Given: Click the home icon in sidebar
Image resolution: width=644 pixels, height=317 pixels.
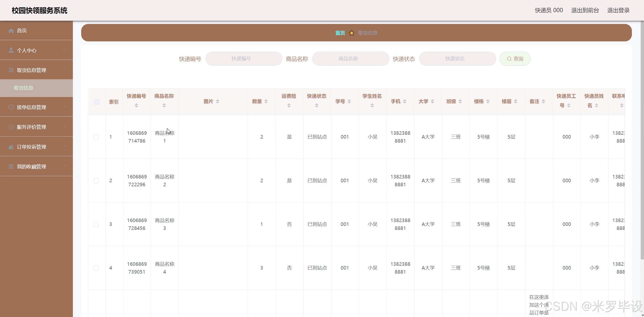Looking at the screenshot, I should [11, 31].
